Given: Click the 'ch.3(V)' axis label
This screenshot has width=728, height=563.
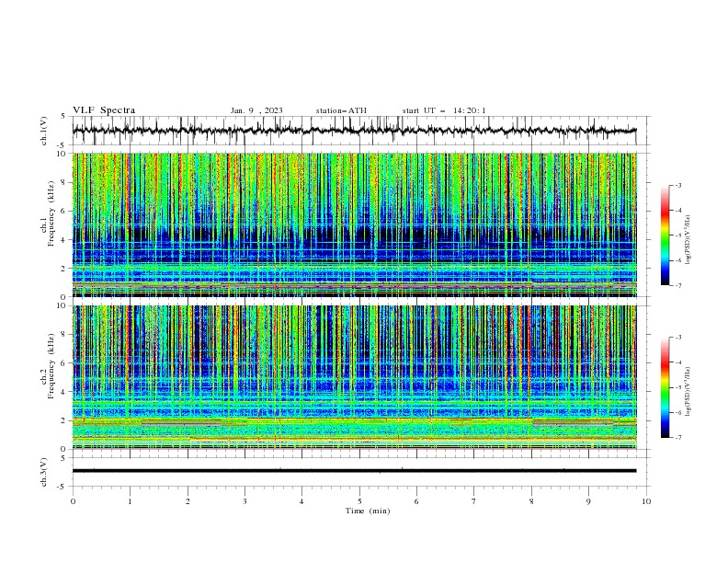Looking at the screenshot, I should pos(44,472).
